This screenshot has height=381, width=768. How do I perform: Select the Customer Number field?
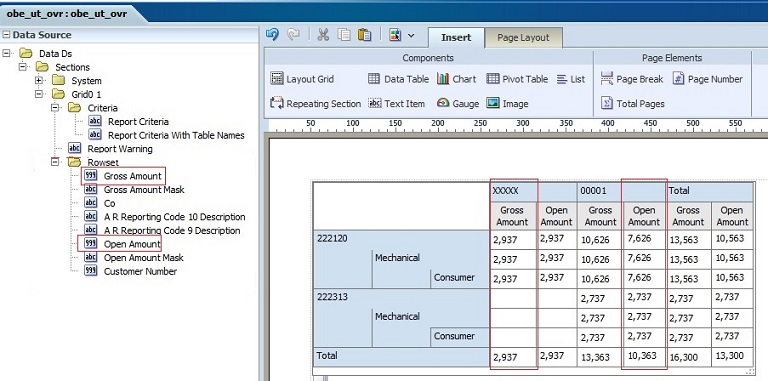(130, 271)
